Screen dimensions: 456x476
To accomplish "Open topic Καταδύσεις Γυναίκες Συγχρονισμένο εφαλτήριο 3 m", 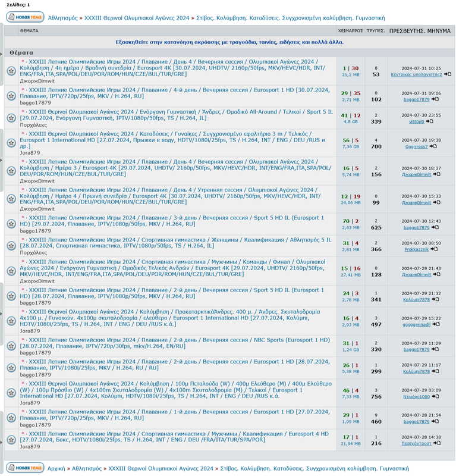I will [x=172, y=140].
